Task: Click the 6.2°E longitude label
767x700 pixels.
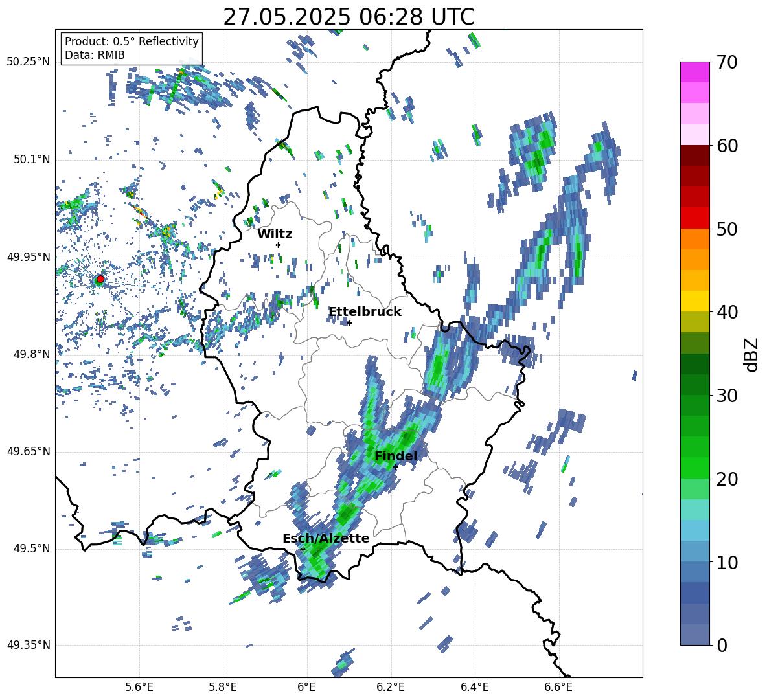Action: click(391, 687)
